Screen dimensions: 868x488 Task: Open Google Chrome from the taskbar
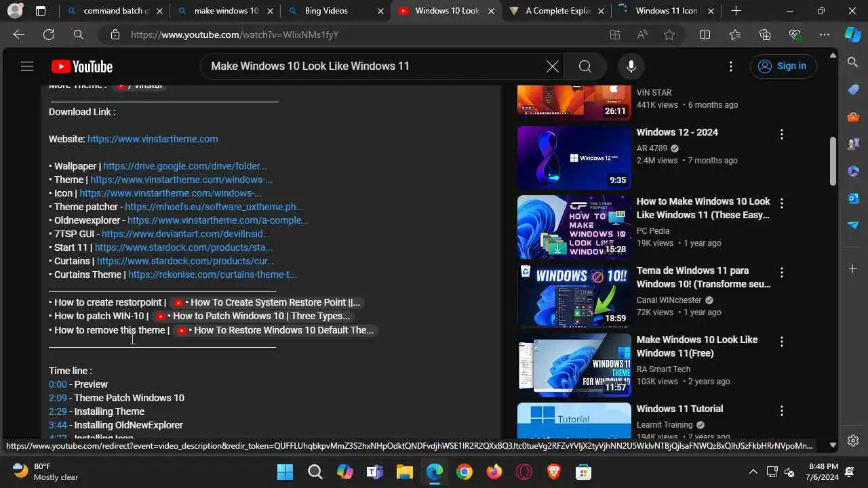click(x=465, y=472)
